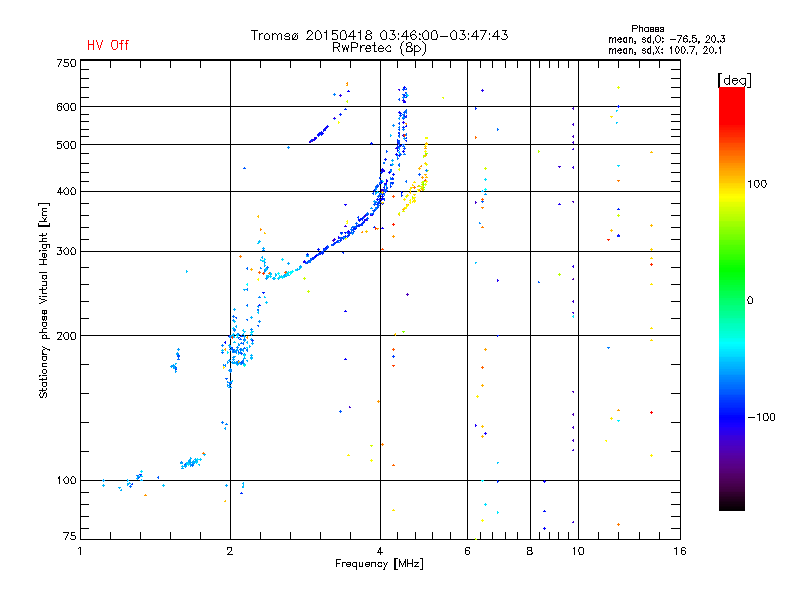Click the 500 y-axis tick label
This screenshot has height=600, width=800.
click(x=67, y=145)
